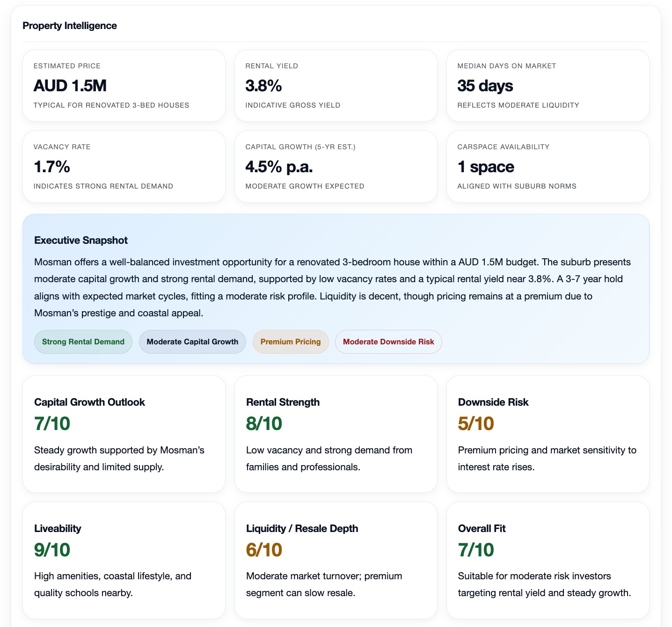Click the Median Days on Market card

(548, 85)
